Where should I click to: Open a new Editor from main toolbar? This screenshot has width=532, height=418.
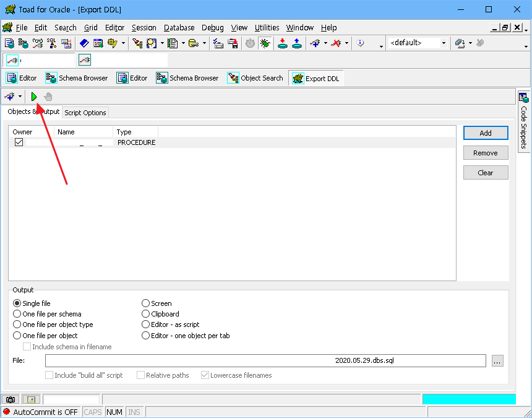[x=9, y=43]
